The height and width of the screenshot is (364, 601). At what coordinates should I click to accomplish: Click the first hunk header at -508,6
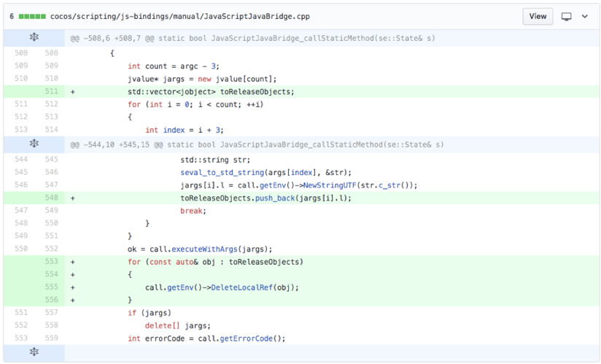(252, 38)
